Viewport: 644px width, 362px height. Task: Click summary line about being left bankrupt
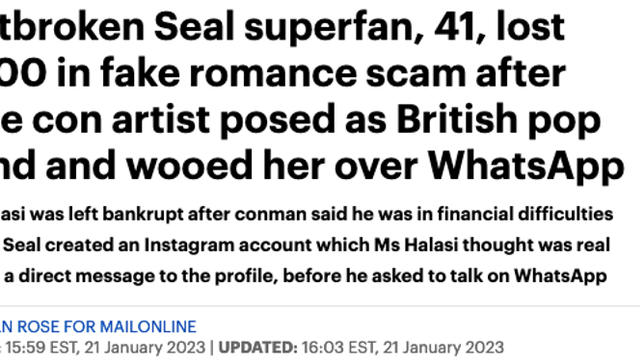coord(307,214)
